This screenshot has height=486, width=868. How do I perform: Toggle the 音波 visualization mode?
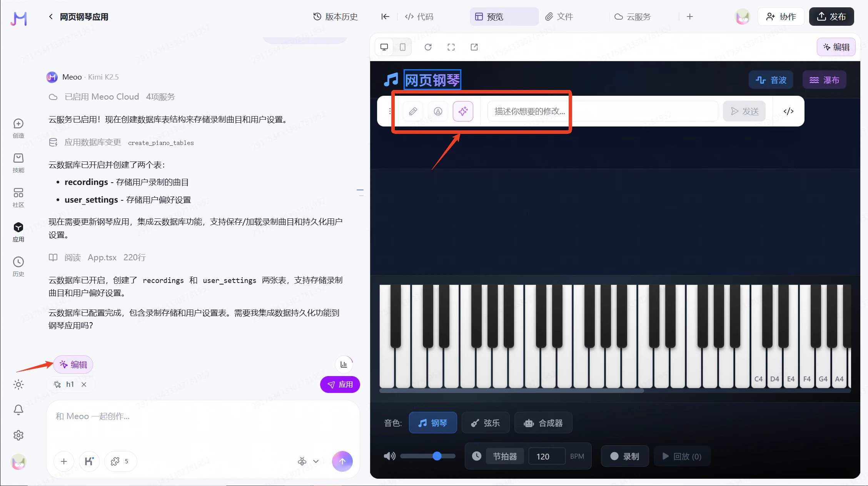771,80
